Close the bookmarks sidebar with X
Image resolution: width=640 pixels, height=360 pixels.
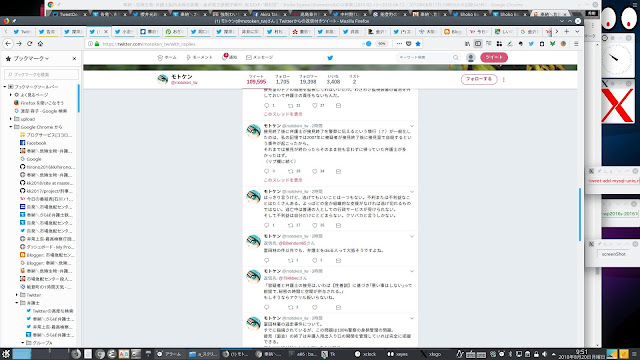pyautogui.click(x=74, y=58)
